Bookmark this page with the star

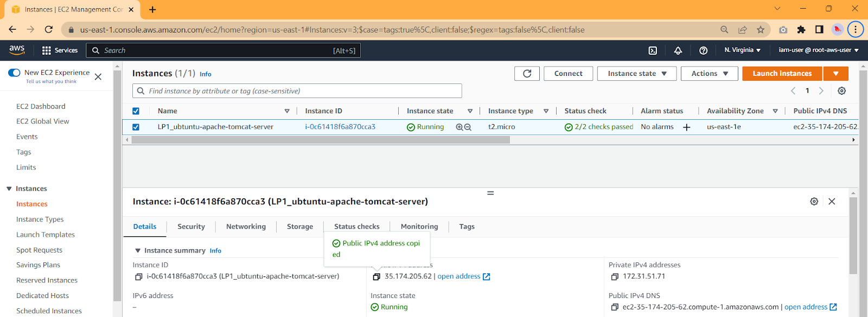tap(761, 30)
